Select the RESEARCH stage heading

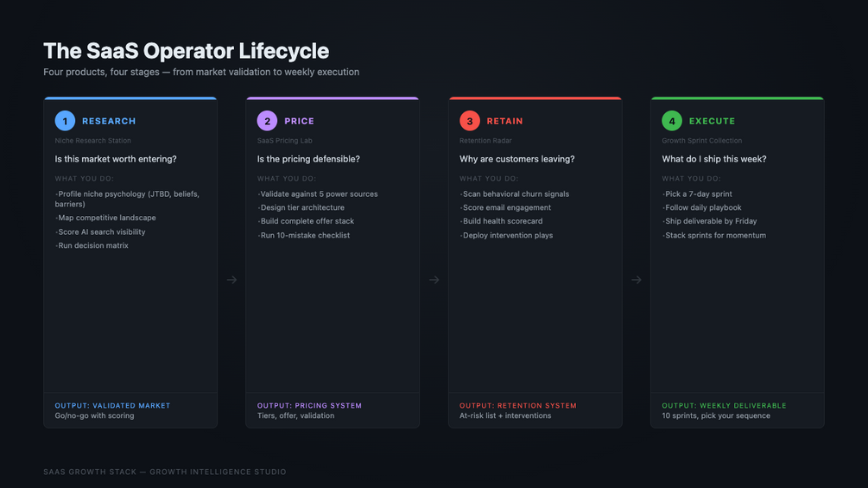click(109, 121)
